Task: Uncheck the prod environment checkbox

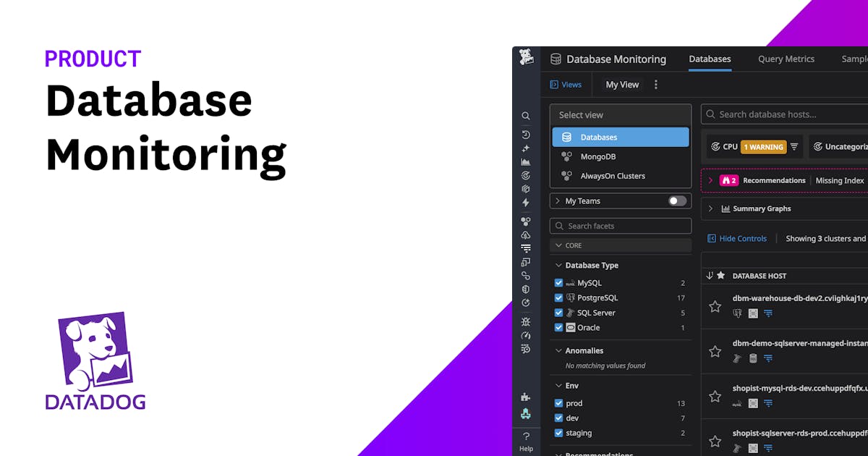Action: (558, 403)
